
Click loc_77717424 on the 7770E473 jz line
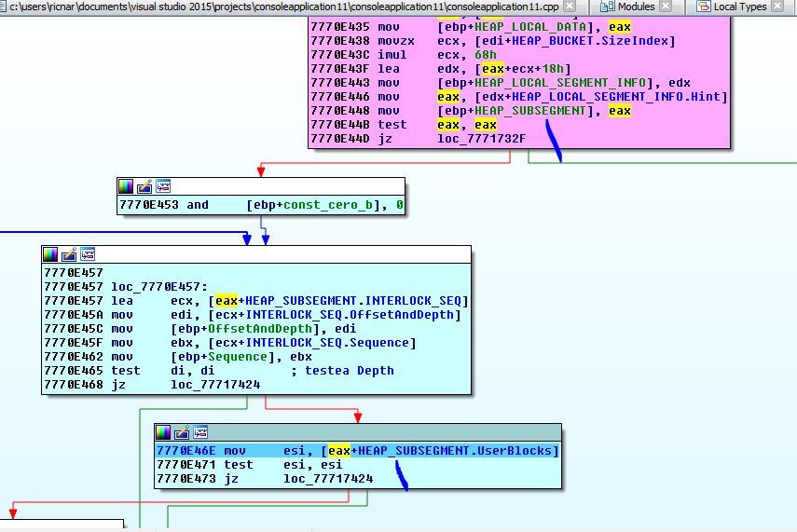(x=328, y=479)
